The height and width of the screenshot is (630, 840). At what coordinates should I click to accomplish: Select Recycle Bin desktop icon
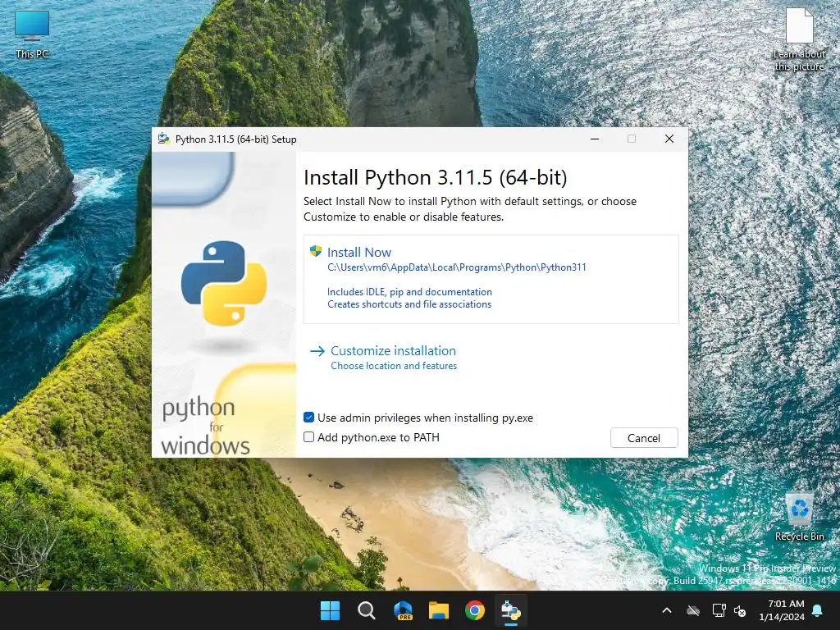click(799, 517)
